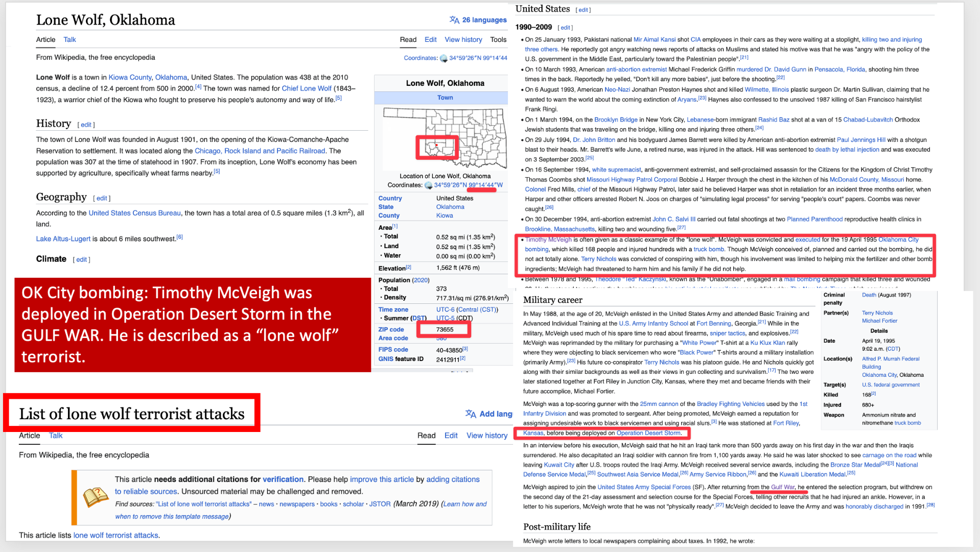Open Bradley Fighting Vehicles link
Screen dimensions: 980x552
[731, 404]
